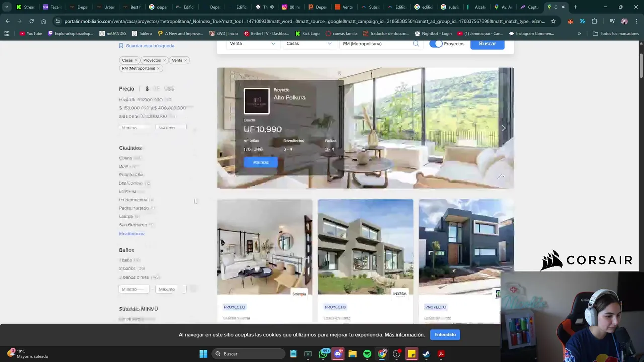The image size is (644, 362).
Task: Open the Casas property type dropdown
Action: click(x=309, y=44)
